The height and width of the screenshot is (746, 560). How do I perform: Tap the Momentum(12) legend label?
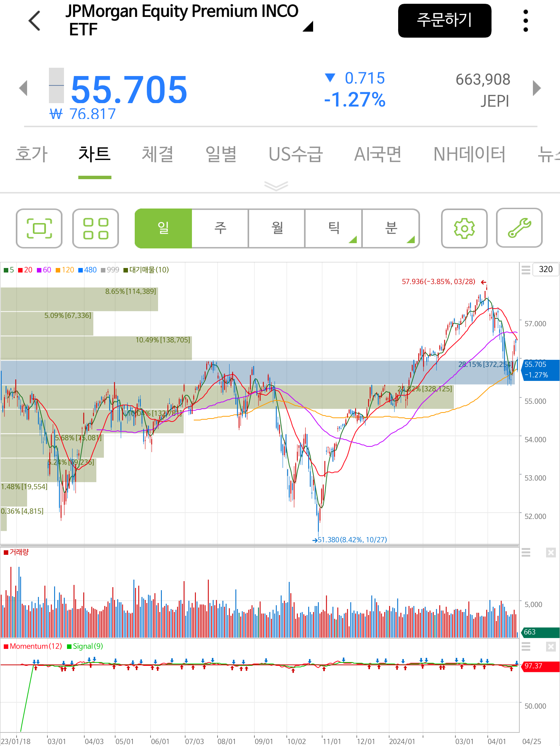[x=33, y=646]
